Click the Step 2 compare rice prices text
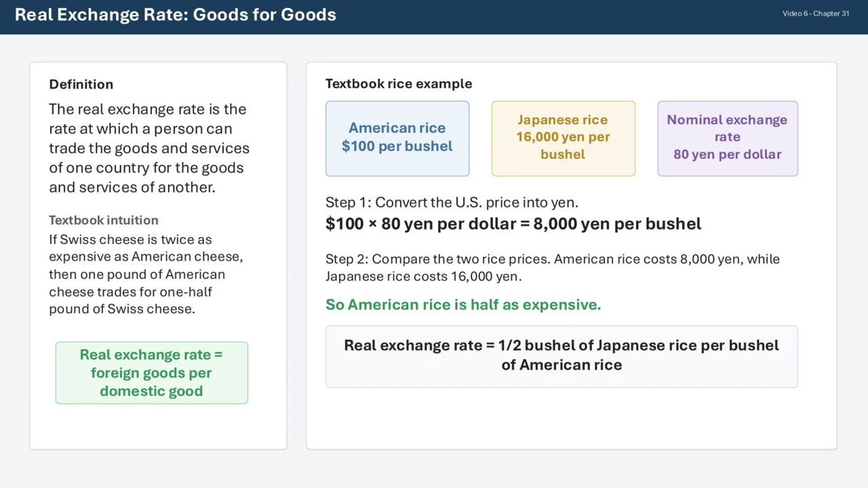 pyautogui.click(x=552, y=267)
